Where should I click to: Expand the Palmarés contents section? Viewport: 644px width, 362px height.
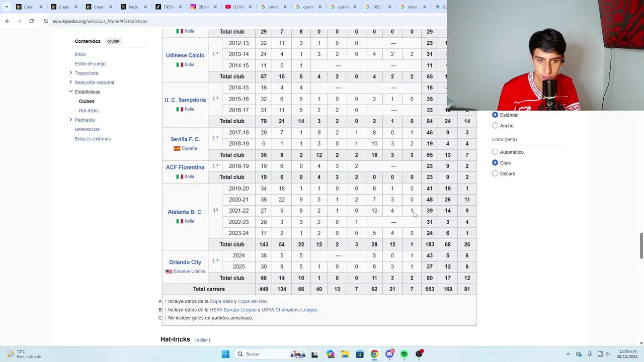(x=70, y=120)
